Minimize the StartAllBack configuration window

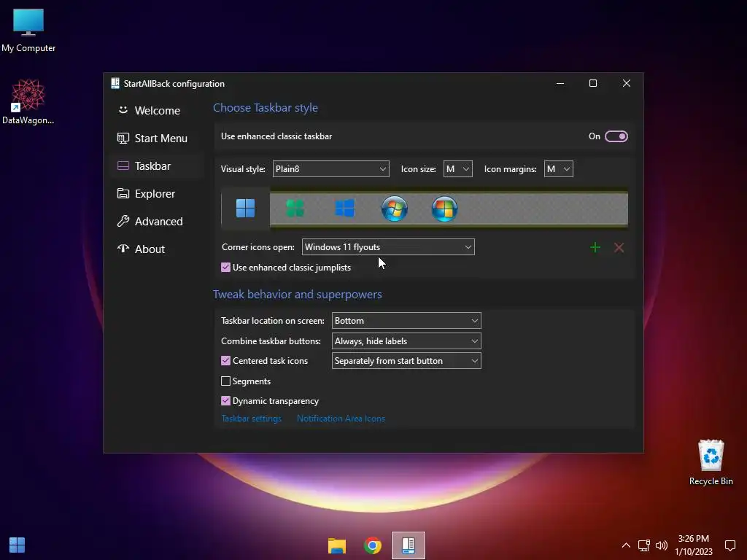point(560,83)
